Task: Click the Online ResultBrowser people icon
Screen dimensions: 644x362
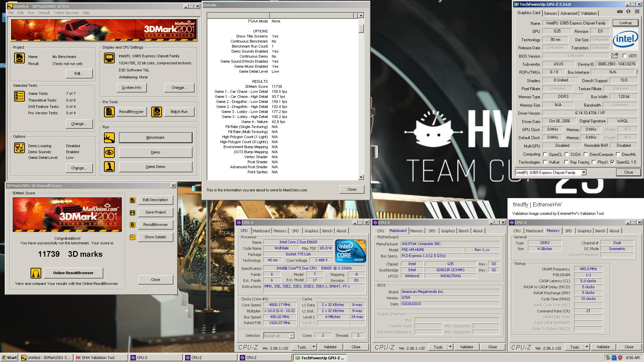Action: (x=36, y=273)
